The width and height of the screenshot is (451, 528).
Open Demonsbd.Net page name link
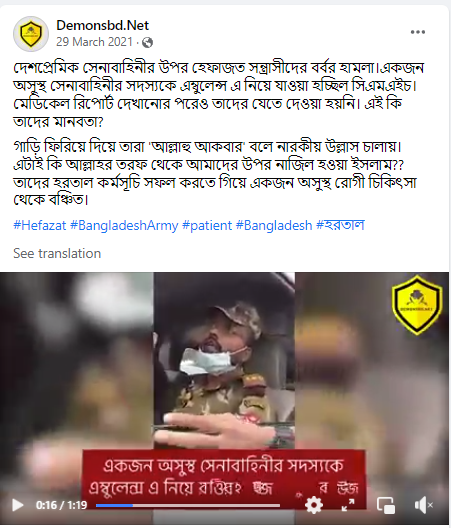point(102,25)
